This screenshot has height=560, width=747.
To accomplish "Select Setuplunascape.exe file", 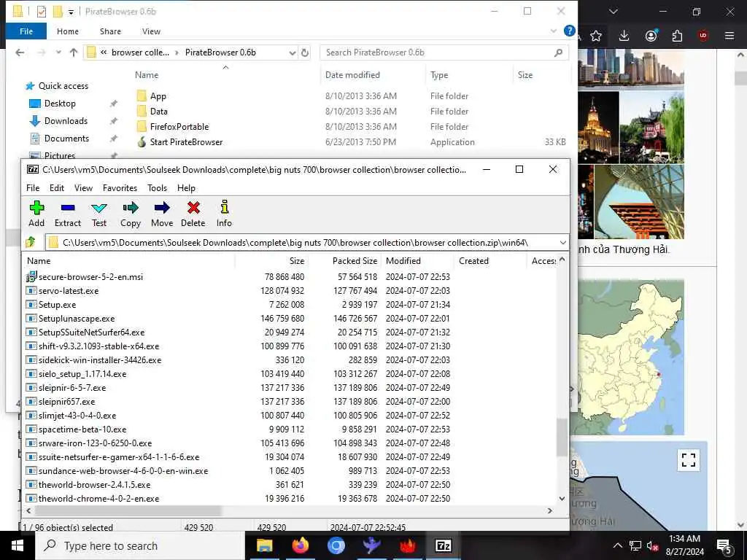I will [77, 318].
